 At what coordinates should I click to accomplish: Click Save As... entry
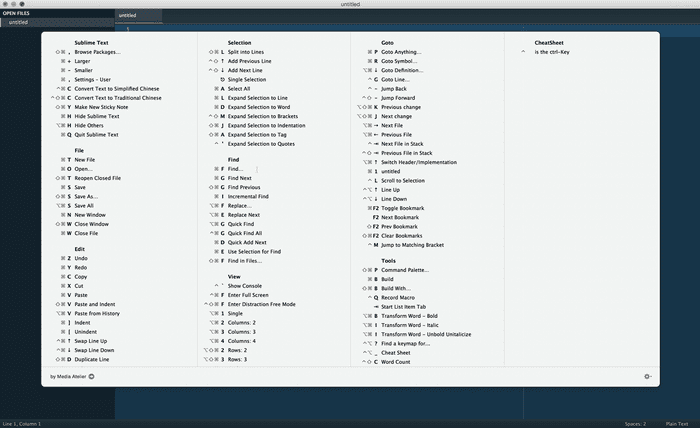pos(86,196)
